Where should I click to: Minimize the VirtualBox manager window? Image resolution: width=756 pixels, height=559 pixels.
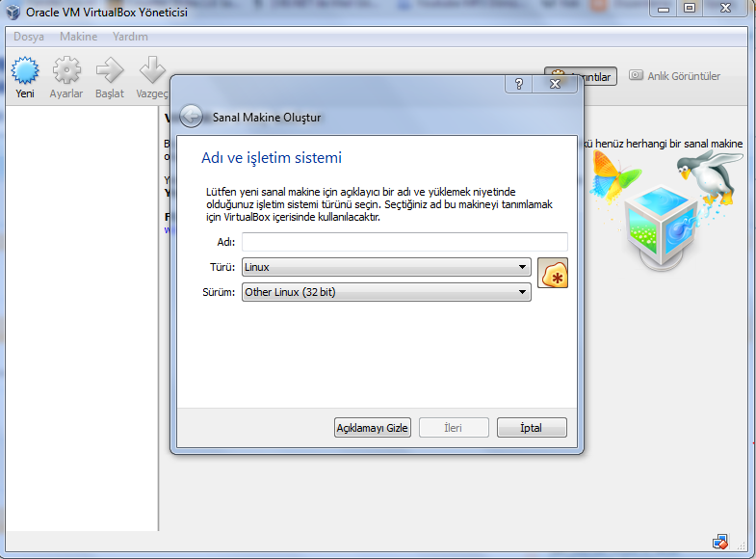tap(664, 9)
